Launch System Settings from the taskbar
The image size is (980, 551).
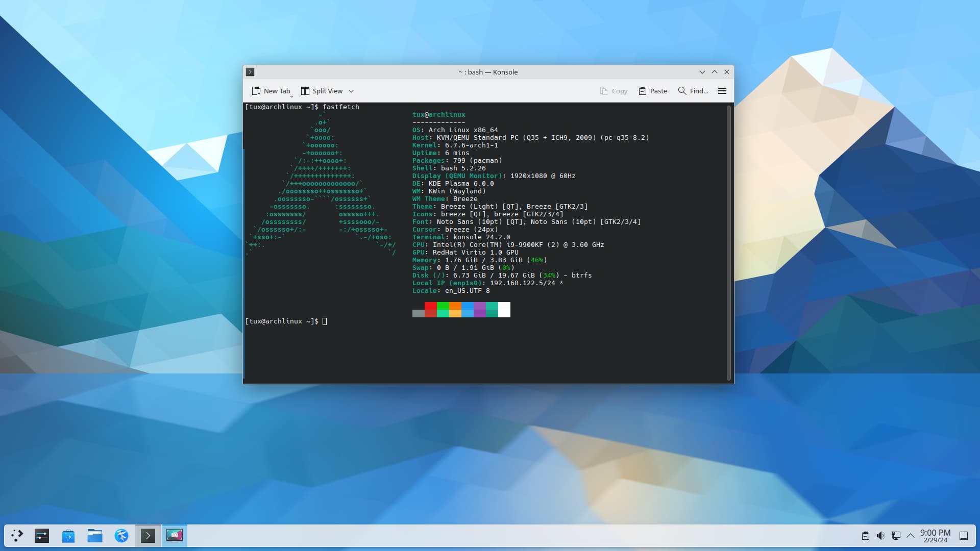click(42, 536)
